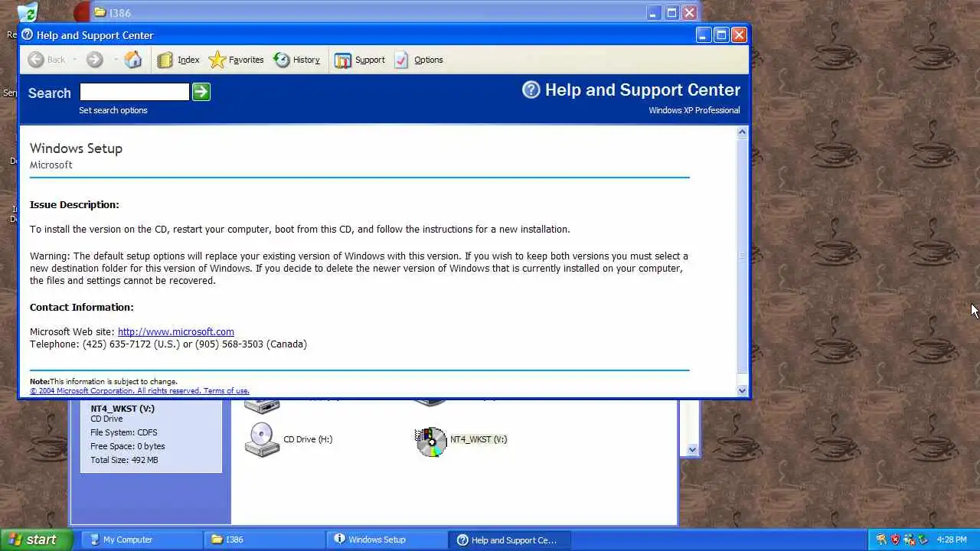Switch to Windows Setup taskbar button

click(387, 540)
